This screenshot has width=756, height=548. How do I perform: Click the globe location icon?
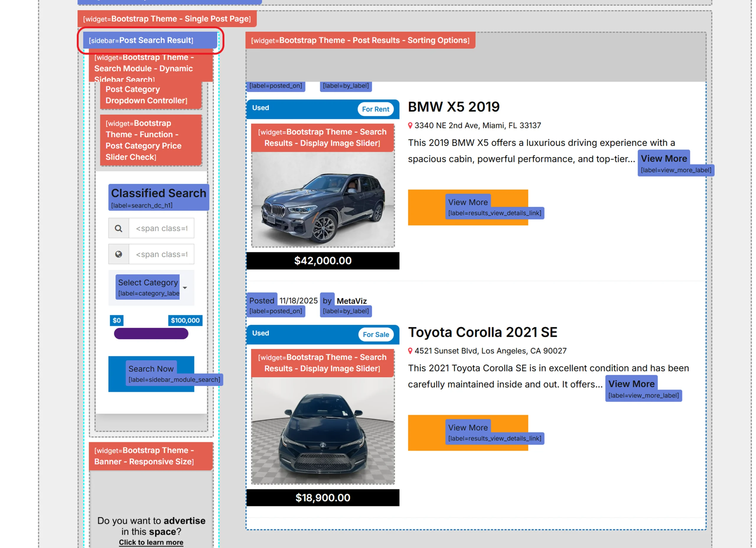point(118,254)
